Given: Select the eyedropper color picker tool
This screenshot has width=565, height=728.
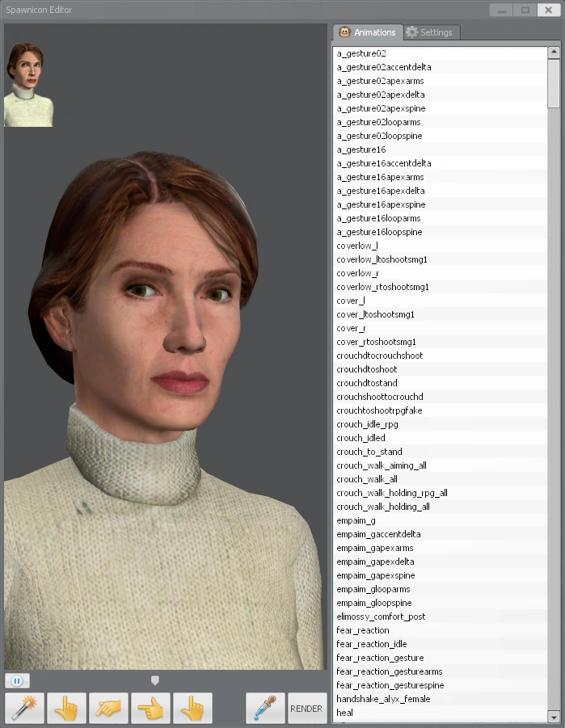Looking at the screenshot, I should 265,708.
